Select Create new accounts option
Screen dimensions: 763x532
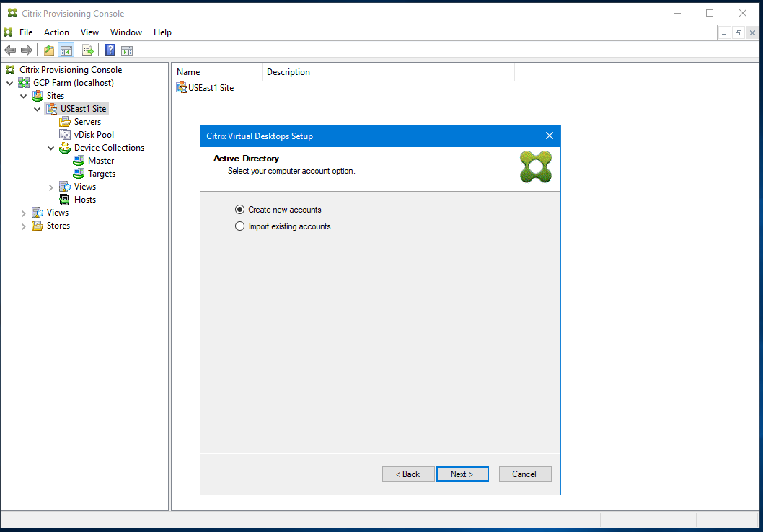pos(239,210)
